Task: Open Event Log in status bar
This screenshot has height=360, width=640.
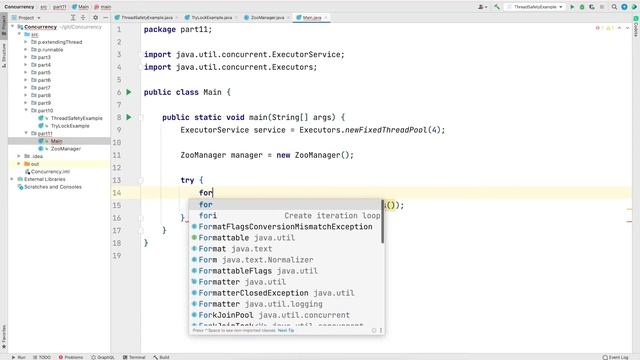Action: coord(616,357)
